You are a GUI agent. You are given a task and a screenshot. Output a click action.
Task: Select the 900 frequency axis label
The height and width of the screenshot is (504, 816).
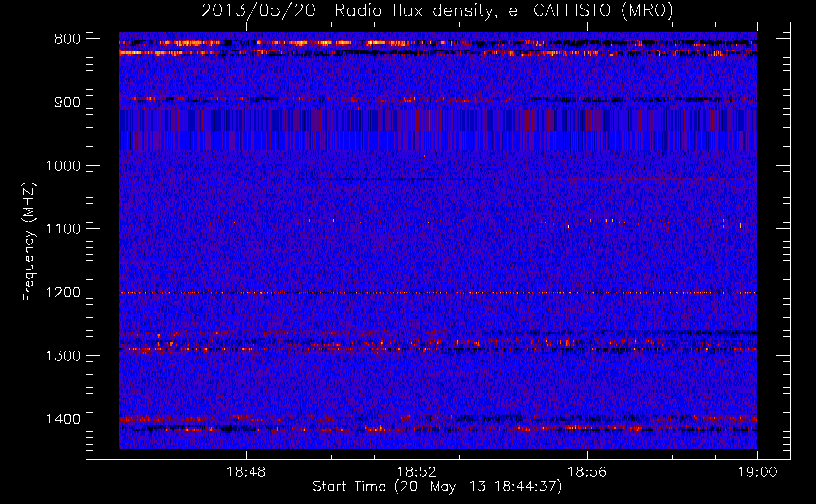(x=67, y=102)
